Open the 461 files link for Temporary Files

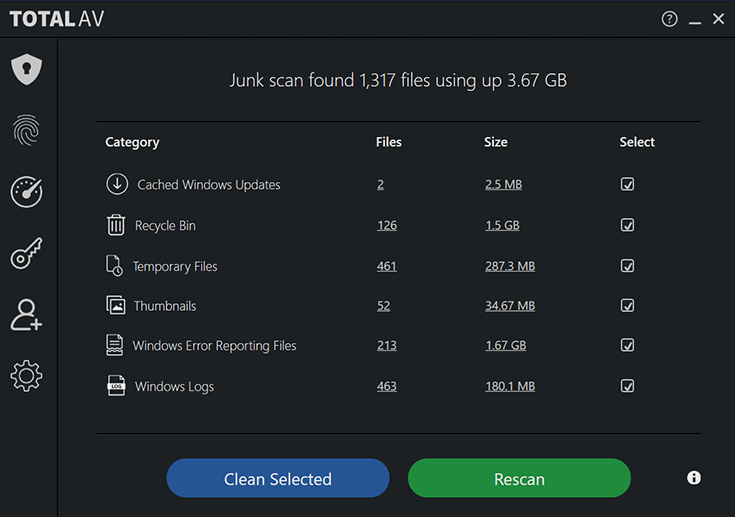(387, 266)
